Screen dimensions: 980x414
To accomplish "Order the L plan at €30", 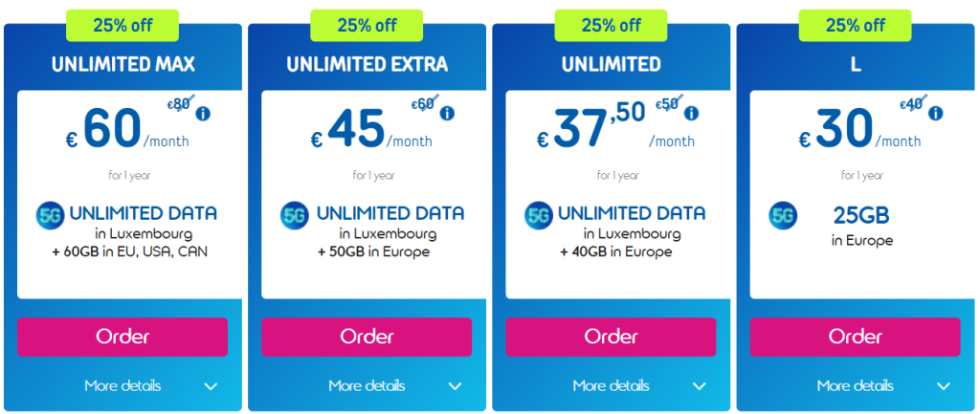I will click(855, 337).
